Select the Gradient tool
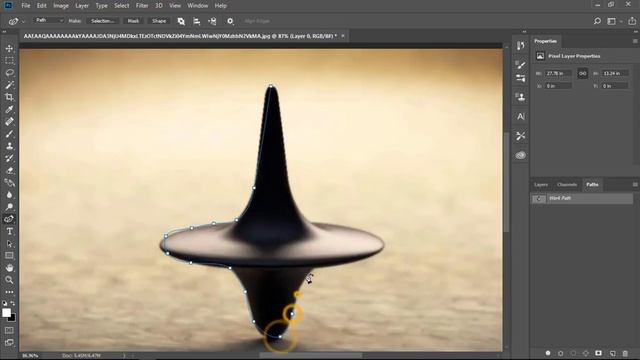This screenshot has width=640, height=360. [9, 182]
